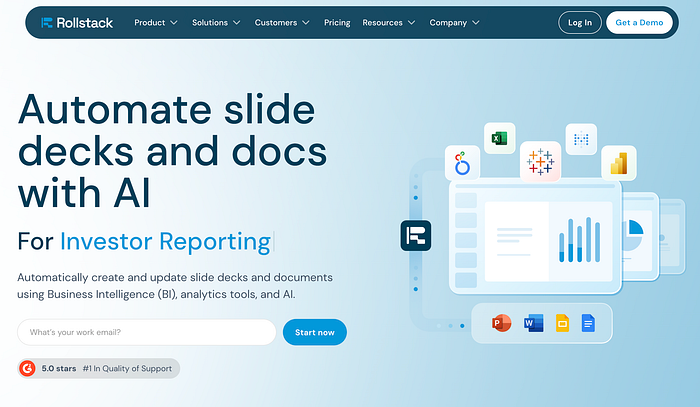Expand the Company dropdown chevron
Screen dimensions: 700x407
coord(476,23)
